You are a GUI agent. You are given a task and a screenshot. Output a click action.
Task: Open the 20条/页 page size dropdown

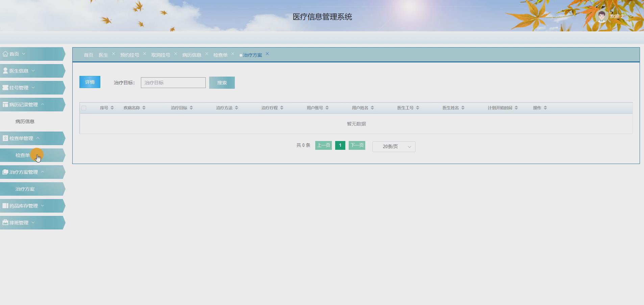(393, 146)
